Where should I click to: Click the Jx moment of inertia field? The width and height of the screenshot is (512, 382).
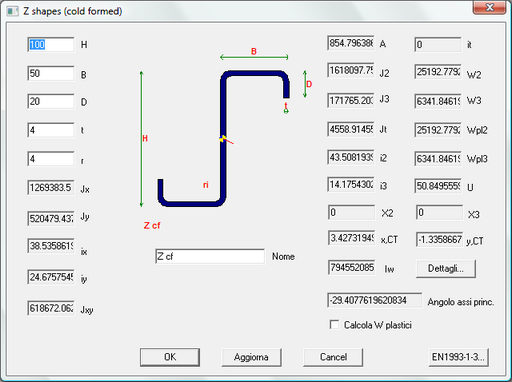click(x=51, y=187)
